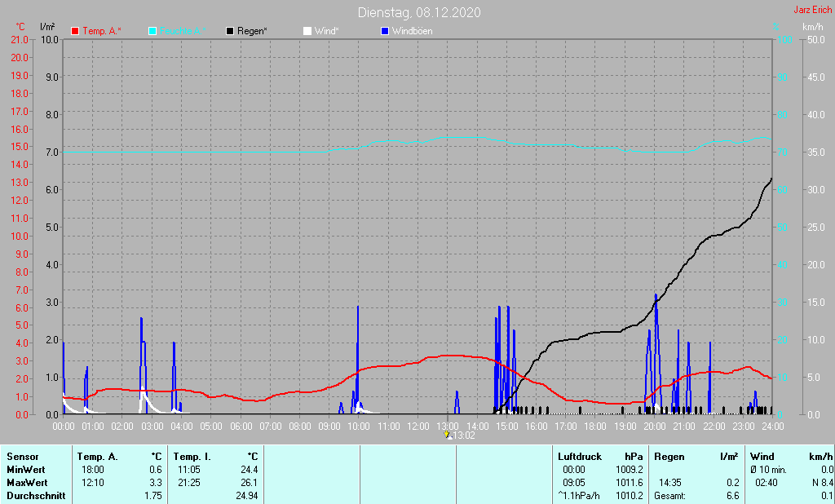The image size is (835, 504).
Task: Click the 'km/h' unit label above wind axis
Action: [x=813, y=27]
